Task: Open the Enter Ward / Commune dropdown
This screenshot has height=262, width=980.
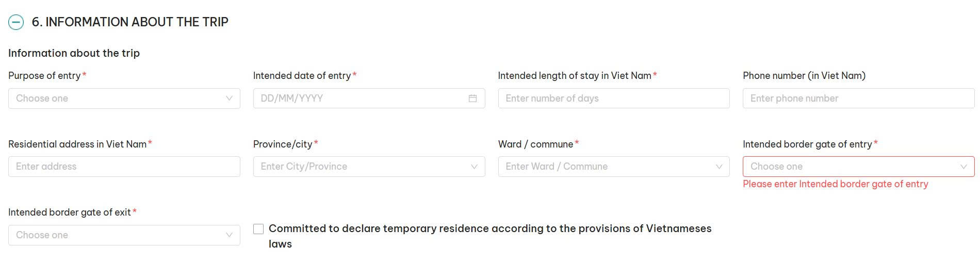Action: [606, 167]
